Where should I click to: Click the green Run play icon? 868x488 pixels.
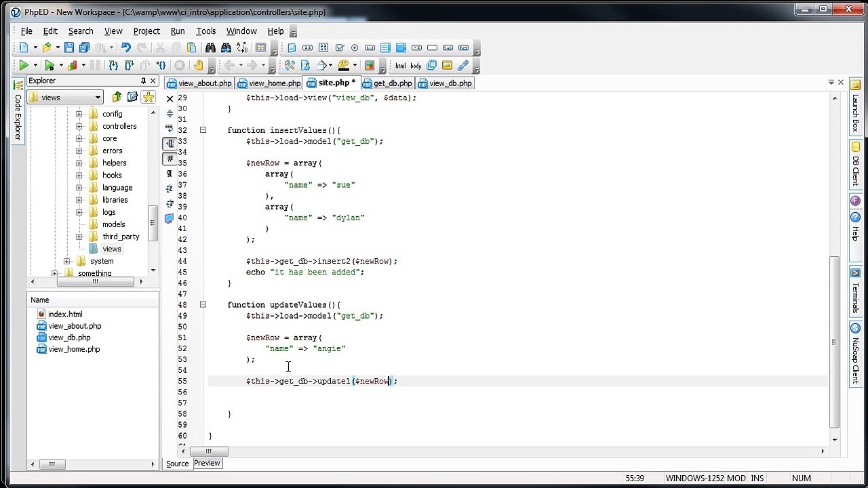point(24,66)
